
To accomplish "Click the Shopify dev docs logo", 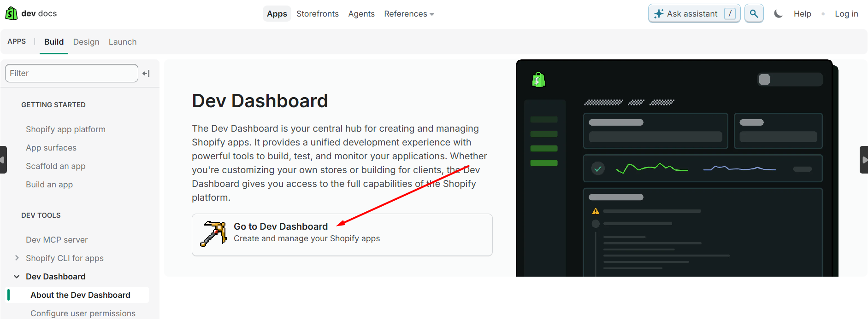I will (x=31, y=13).
